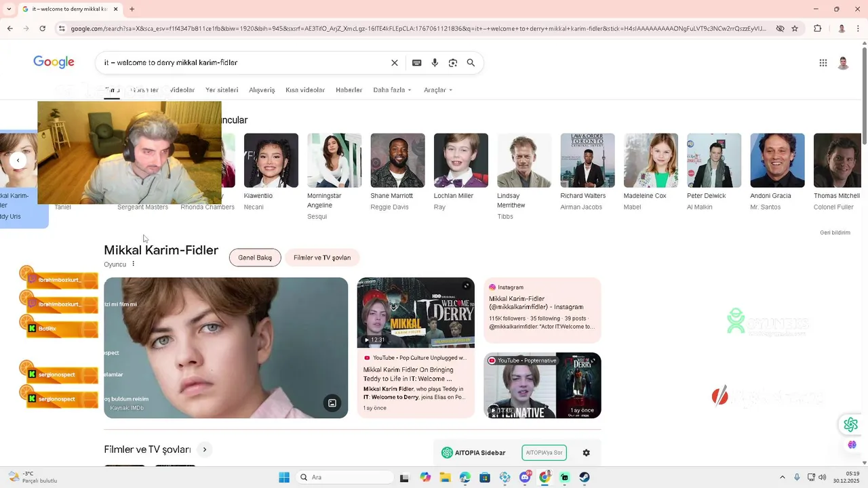Viewport: 868px width, 488px height.
Task: Click the AITOPIA'ya Sor button
Action: [x=545, y=453]
